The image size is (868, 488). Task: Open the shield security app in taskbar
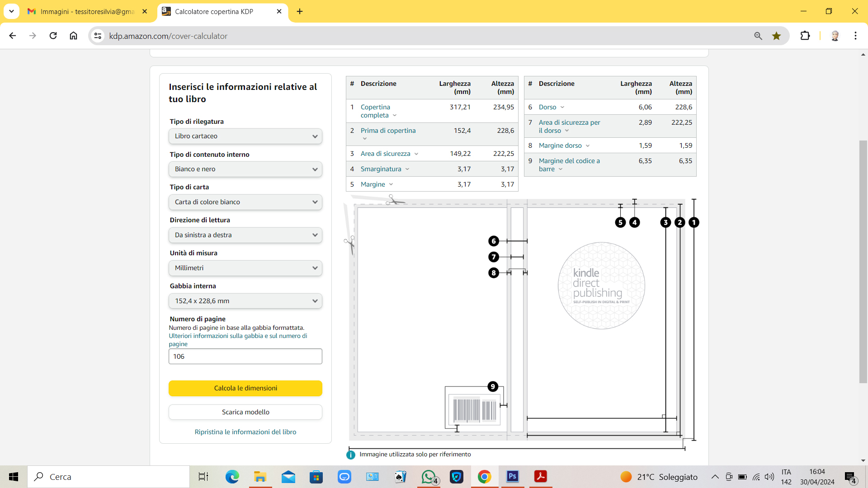457,477
